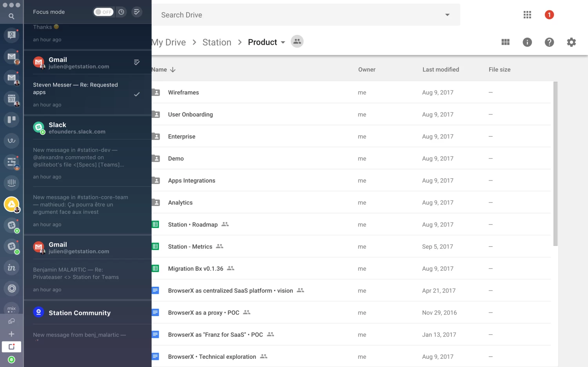
Task: Go to the Station folder breadcrumb
Action: click(217, 42)
